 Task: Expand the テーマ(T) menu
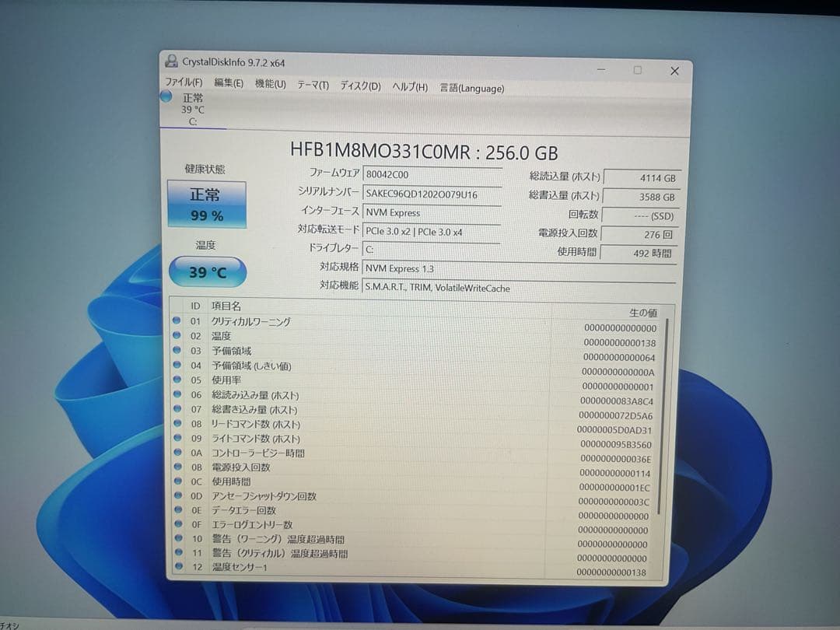pos(313,86)
